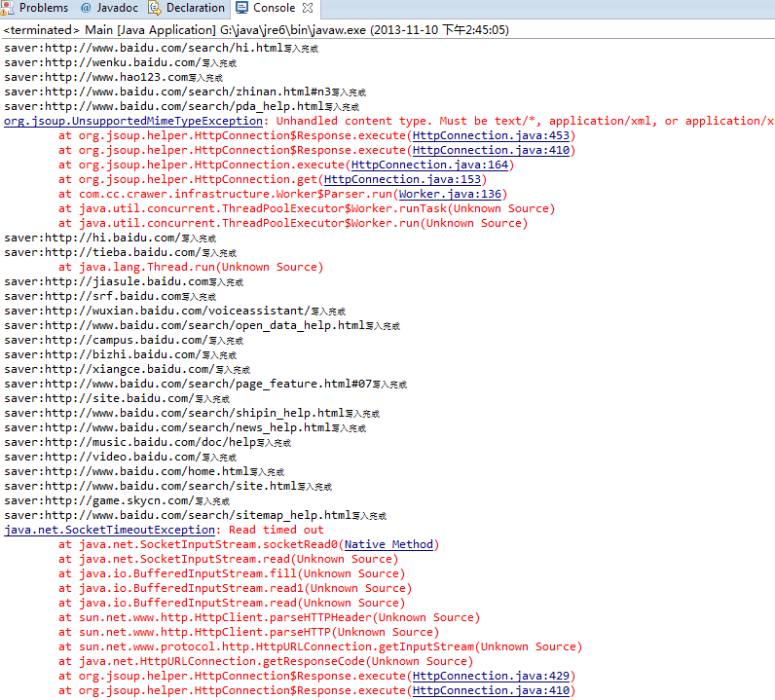Click line with news_help.html
775x700 pixels.
(185, 427)
